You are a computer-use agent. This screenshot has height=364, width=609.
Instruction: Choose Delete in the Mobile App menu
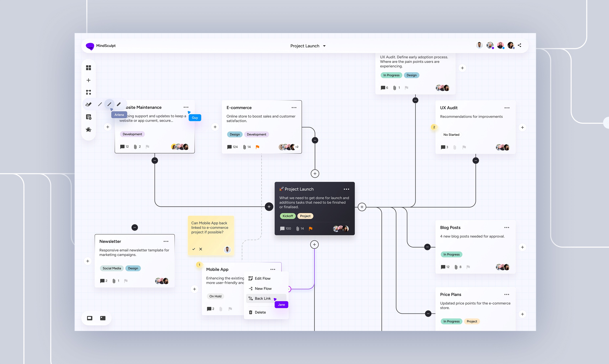260,312
